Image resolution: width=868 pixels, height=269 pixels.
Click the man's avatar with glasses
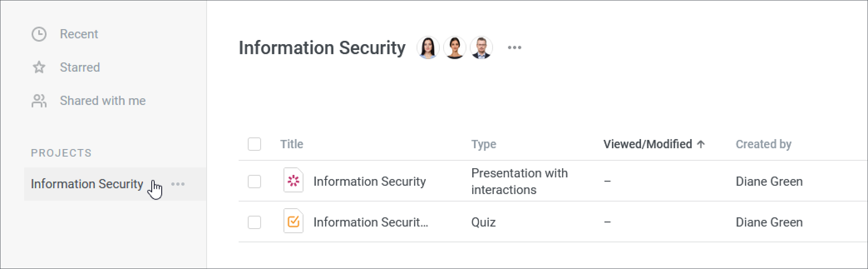(x=481, y=47)
